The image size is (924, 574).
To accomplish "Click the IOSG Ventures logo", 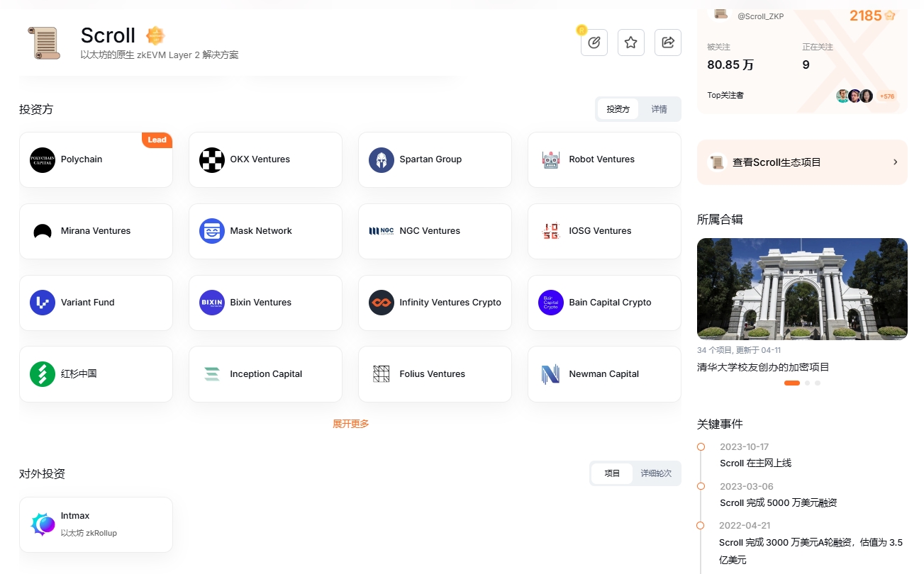I will pyautogui.click(x=551, y=231).
